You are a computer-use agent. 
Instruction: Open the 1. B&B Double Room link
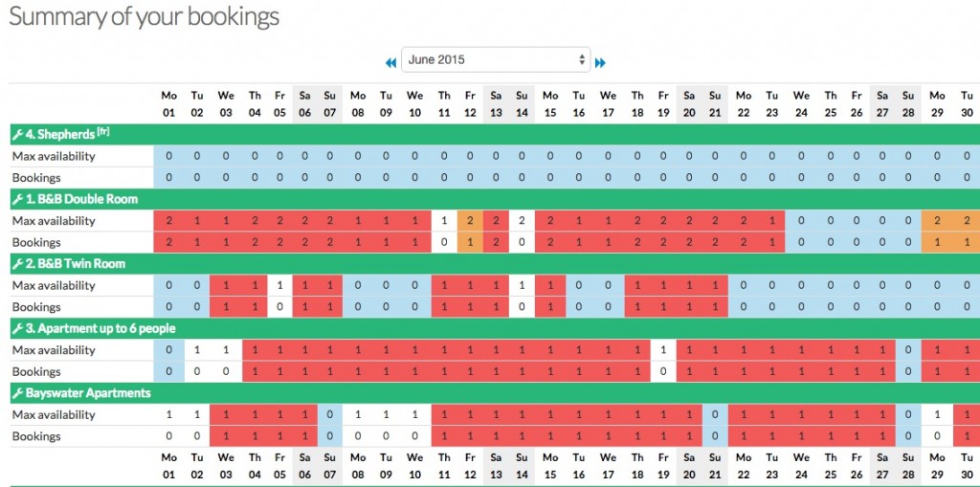coord(81,199)
